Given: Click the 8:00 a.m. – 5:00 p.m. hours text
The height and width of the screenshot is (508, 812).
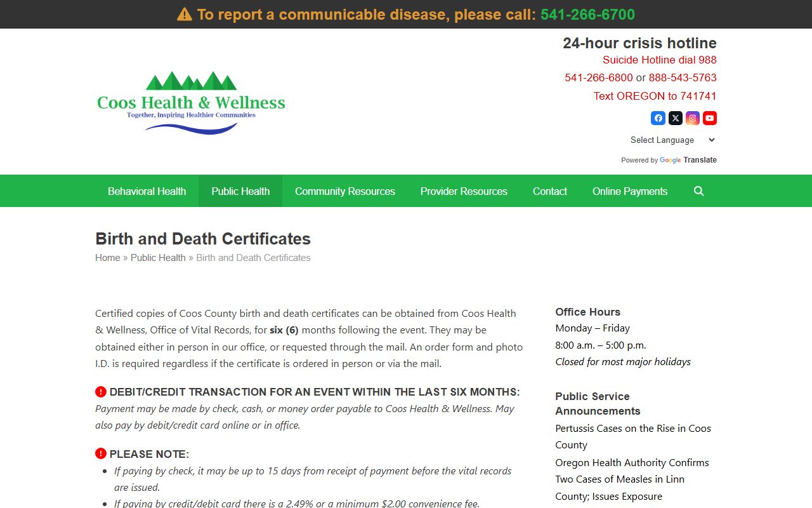Looking at the screenshot, I should (601, 345).
